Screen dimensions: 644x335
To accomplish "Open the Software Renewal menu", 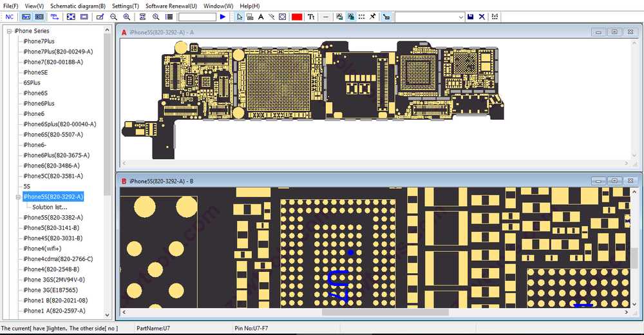I will (171, 6).
